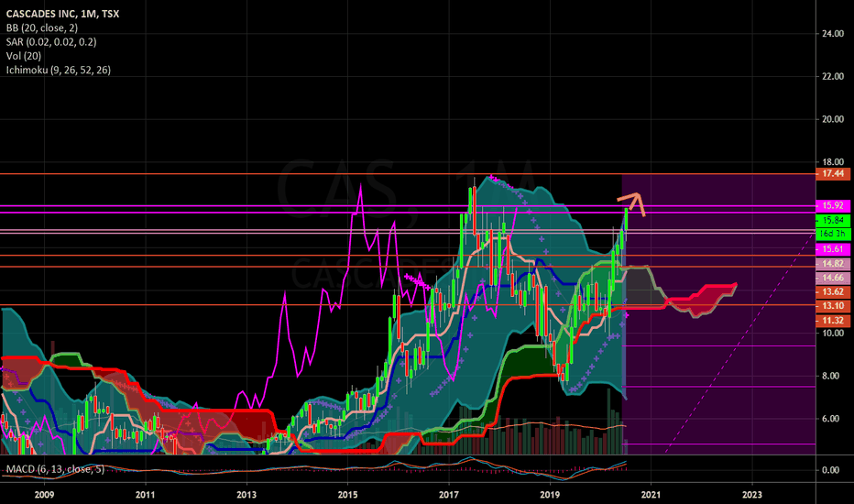Click the 13.10 price label
Viewport: 854px width, 504px height.
[833, 306]
